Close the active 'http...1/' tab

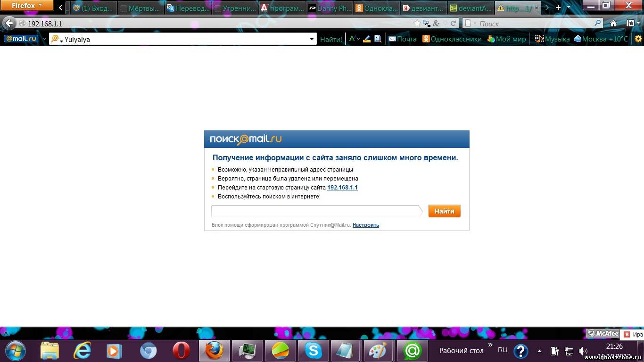pyautogui.click(x=536, y=8)
